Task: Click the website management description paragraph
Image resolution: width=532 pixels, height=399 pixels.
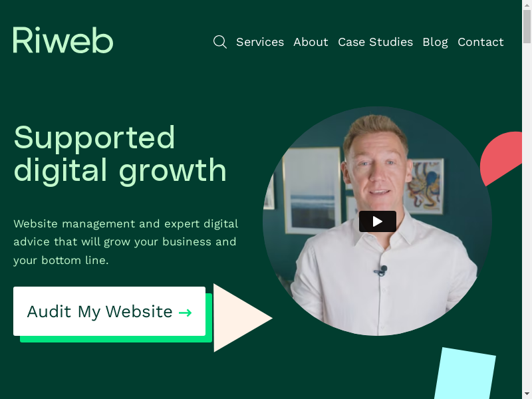Action: (x=126, y=242)
